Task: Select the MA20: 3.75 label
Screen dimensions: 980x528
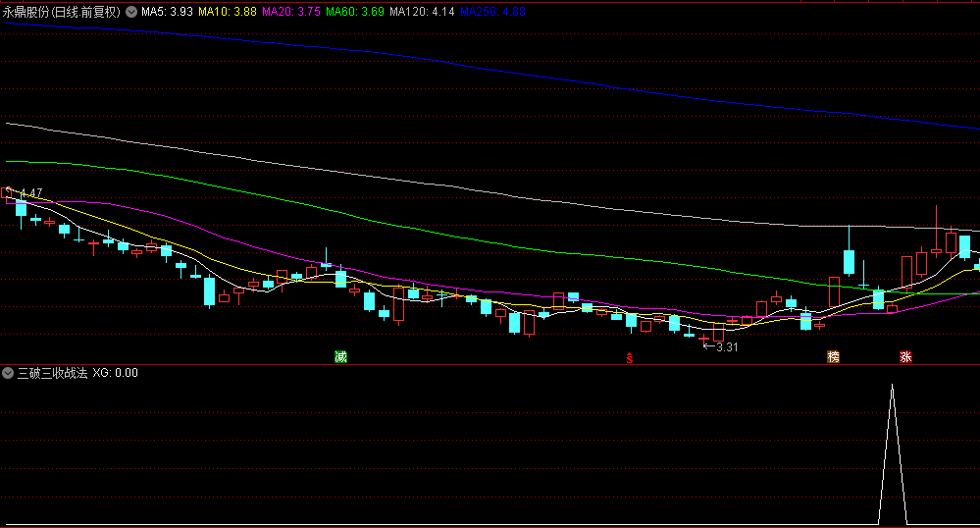Action: click(291, 12)
